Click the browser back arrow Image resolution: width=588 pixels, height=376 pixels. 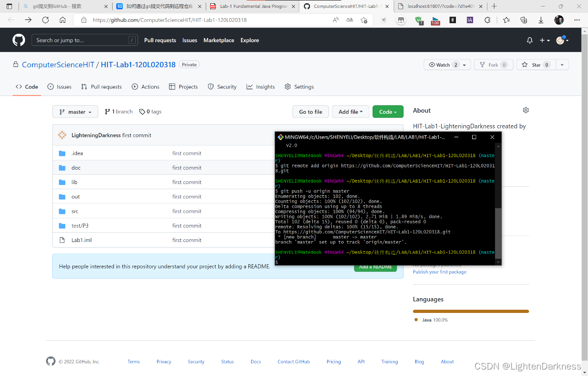pos(11,20)
